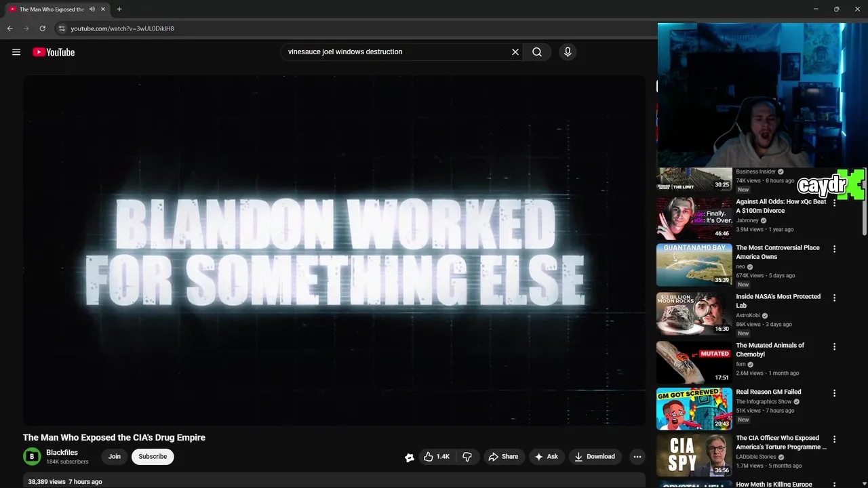This screenshot has height=488, width=868.
Task: Open GM Got Screwed thumbnail
Action: coord(694,409)
